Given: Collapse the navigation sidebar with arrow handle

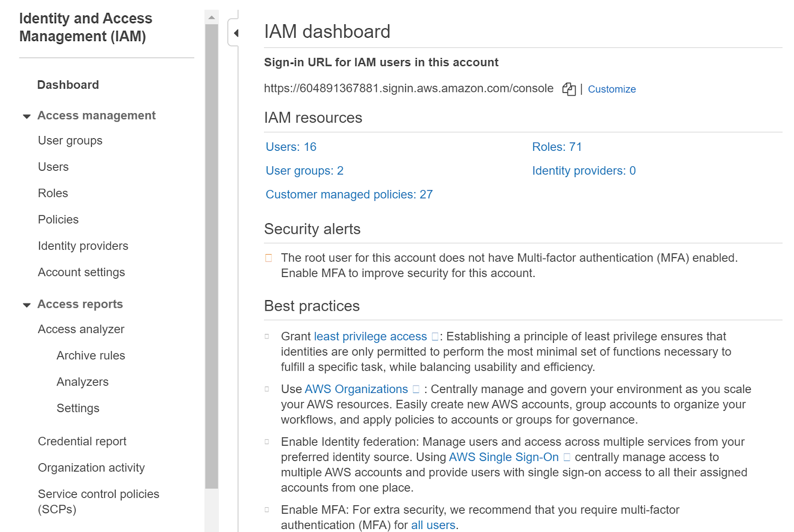Looking at the screenshot, I should pos(236,33).
